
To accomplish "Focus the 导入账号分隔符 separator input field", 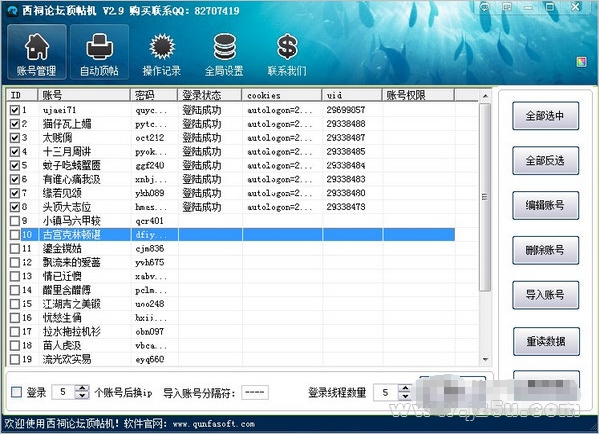I will click(255, 392).
